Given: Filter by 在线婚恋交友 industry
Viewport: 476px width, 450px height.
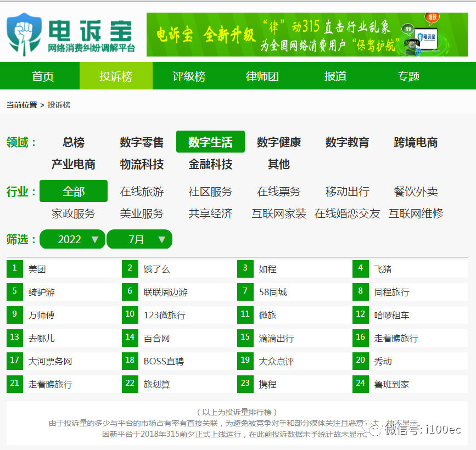Looking at the screenshot, I should pos(348,213).
